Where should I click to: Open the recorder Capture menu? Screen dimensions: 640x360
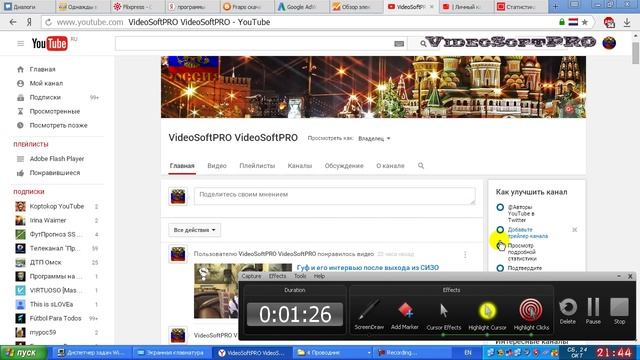tap(251, 276)
